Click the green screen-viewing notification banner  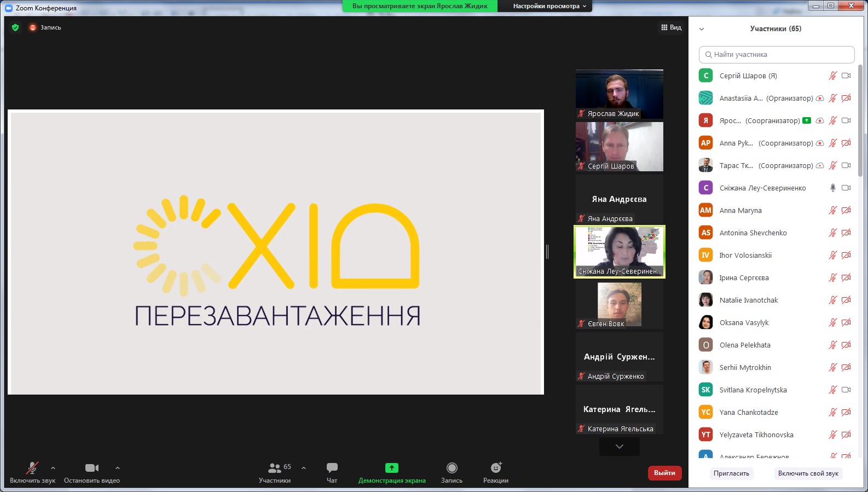pyautogui.click(x=420, y=6)
